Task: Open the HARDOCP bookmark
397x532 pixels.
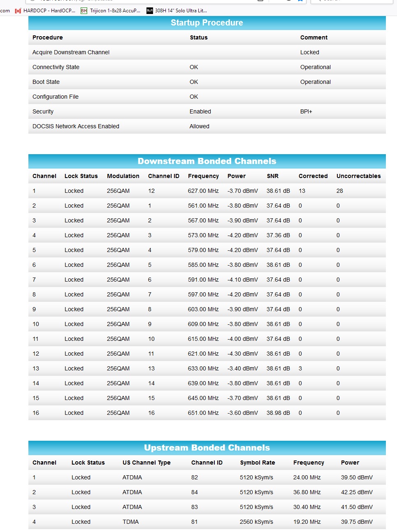Action: 49,11
